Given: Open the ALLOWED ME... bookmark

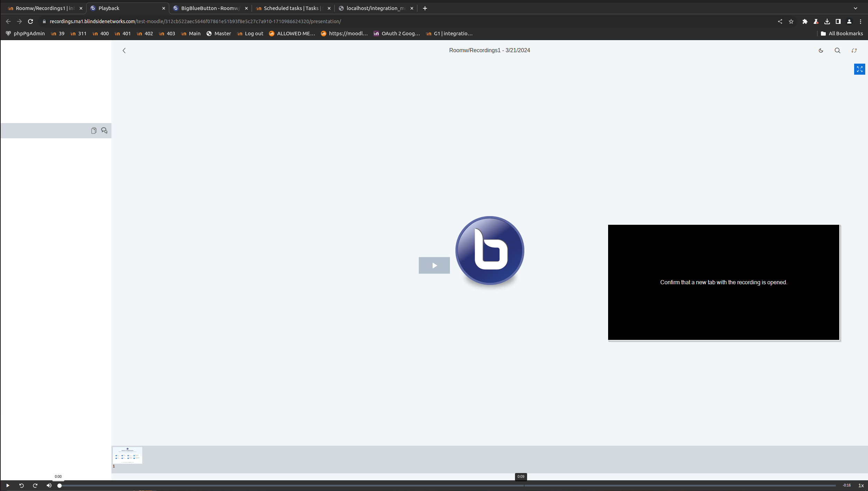Looking at the screenshot, I should point(292,34).
